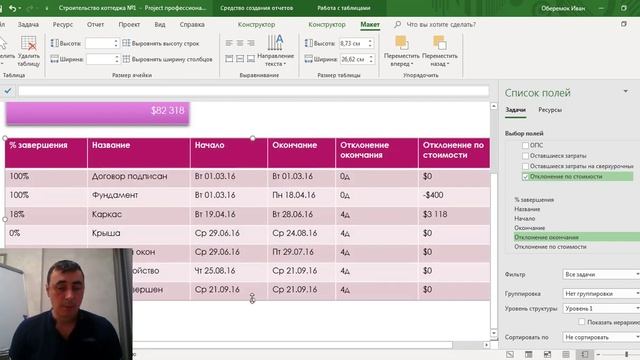The width and height of the screenshot is (640, 360).
Task: Switch to Team Planner view icon
Action: tap(547, 354)
